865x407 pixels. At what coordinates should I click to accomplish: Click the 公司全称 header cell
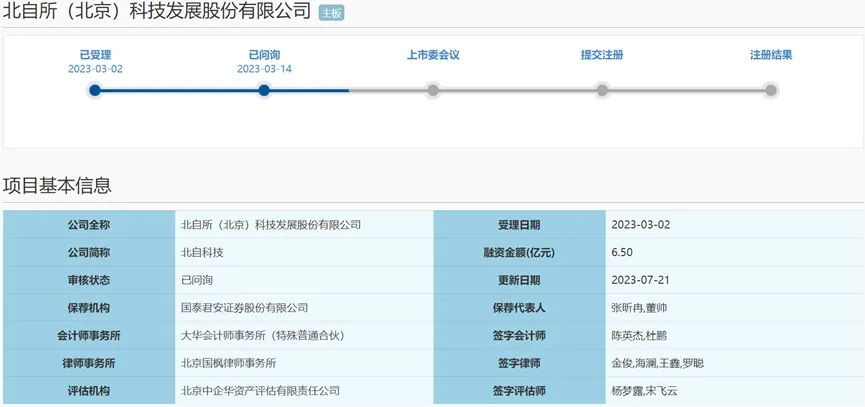89,224
